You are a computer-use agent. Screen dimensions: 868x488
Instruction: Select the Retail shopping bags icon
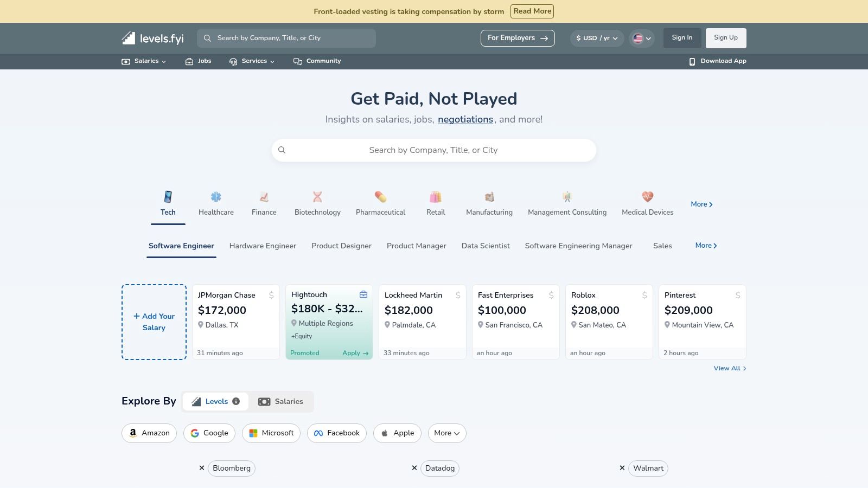click(436, 197)
